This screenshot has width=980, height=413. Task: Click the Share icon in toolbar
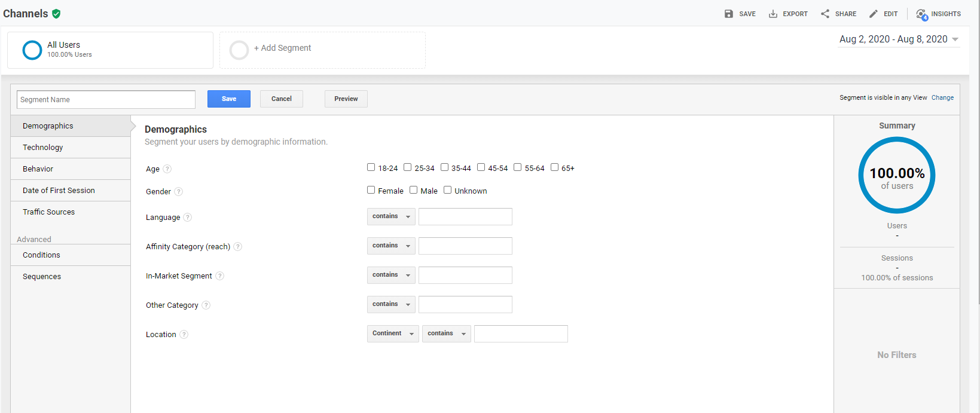coord(825,14)
